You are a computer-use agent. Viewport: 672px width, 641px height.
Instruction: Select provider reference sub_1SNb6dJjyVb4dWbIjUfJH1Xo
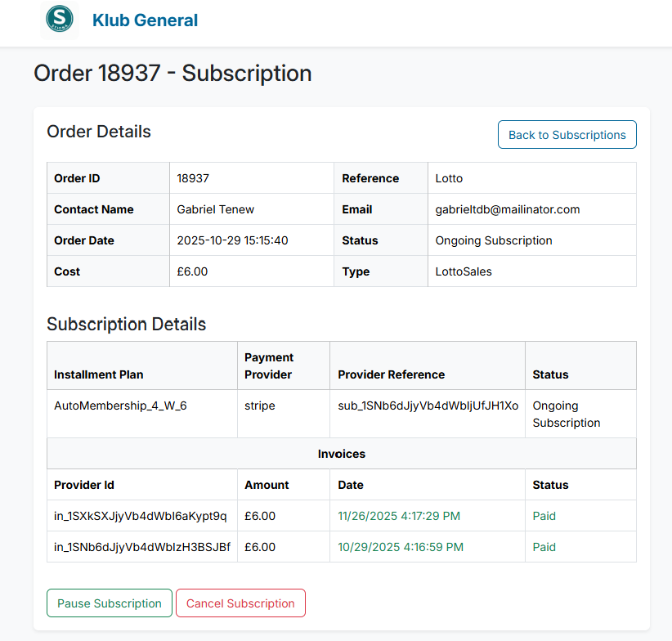click(x=428, y=406)
